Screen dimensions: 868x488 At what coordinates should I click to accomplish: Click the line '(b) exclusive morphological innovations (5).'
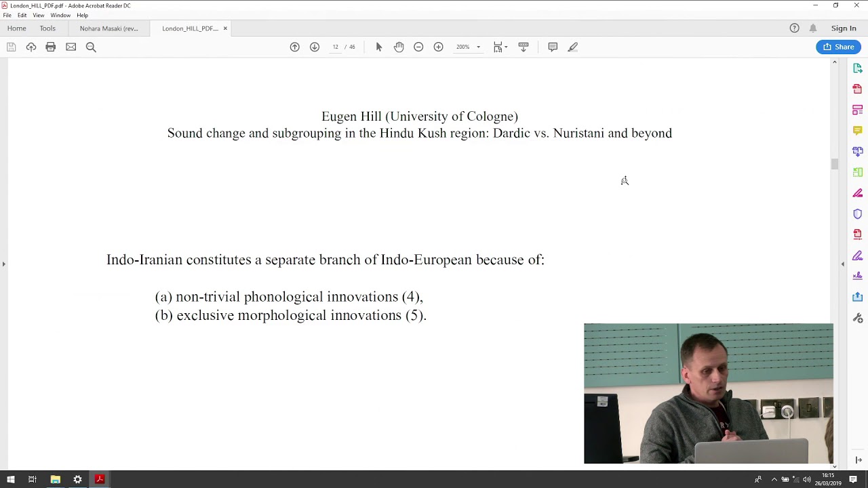291,315
